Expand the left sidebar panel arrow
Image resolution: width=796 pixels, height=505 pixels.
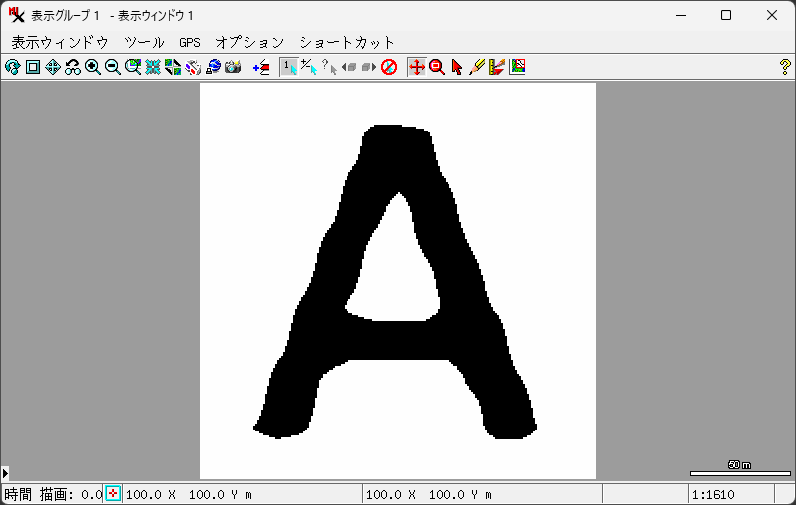[5, 472]
